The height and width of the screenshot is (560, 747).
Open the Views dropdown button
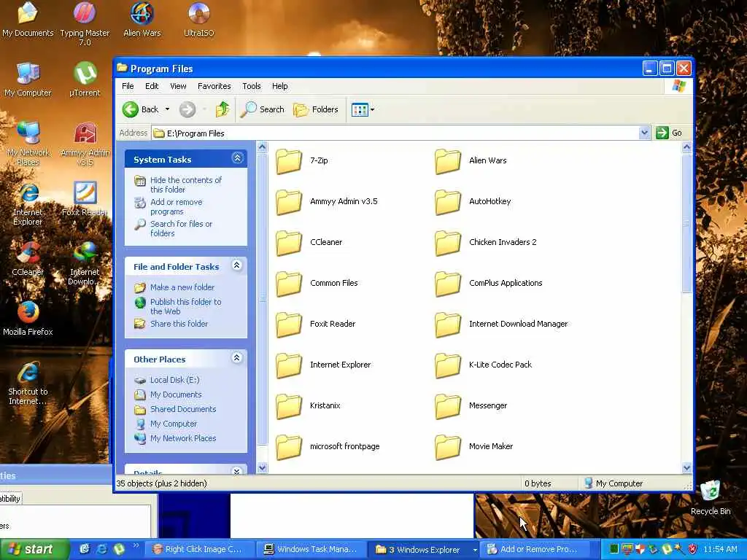click(363, 109)
